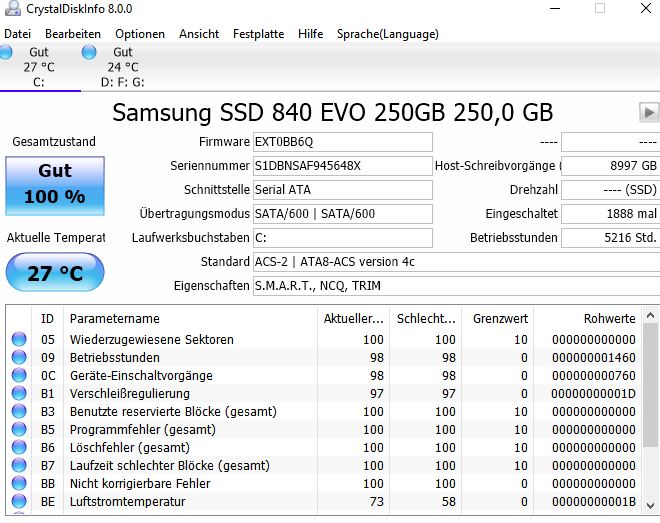Image resolution: width=660 pixels, height=523 pixels.
Task: Click the Samsung SSD 840 EVO title text
Action: pos(333,113)
